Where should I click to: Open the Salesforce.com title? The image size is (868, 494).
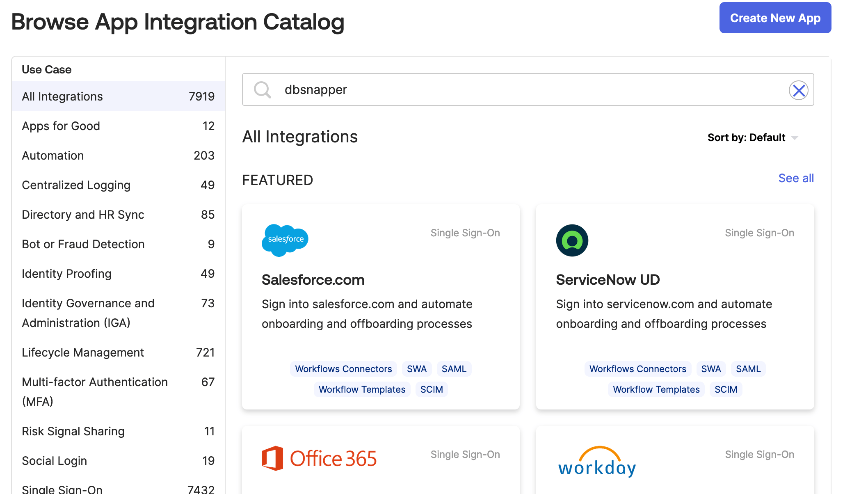pos(313,280)
